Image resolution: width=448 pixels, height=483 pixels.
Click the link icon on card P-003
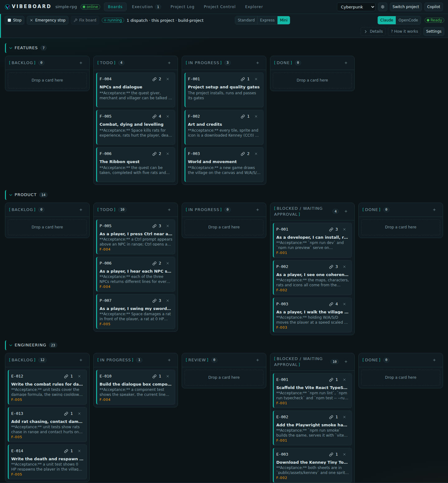(331, 304)
